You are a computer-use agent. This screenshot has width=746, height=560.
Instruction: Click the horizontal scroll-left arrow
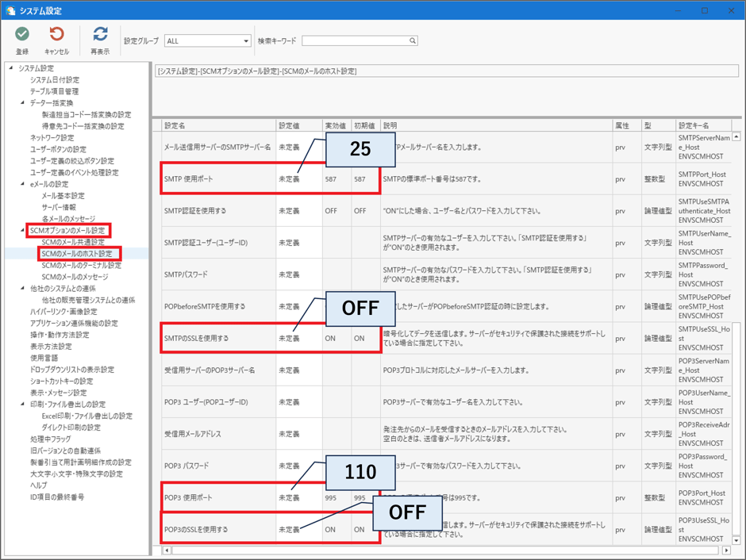[x=167, y=550]
